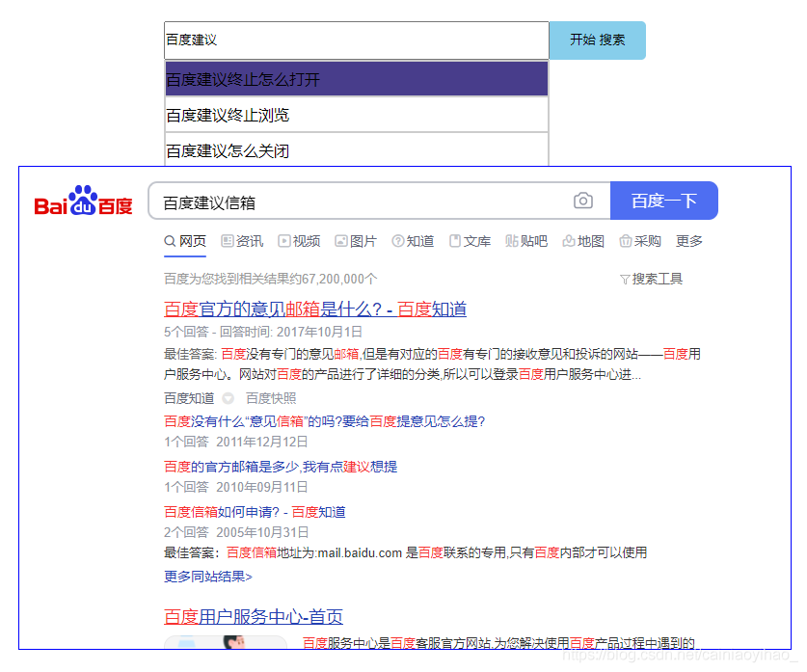The image size is (807, 672).
Task: Click the 搜索工具 text
Action: click(658, 280)
